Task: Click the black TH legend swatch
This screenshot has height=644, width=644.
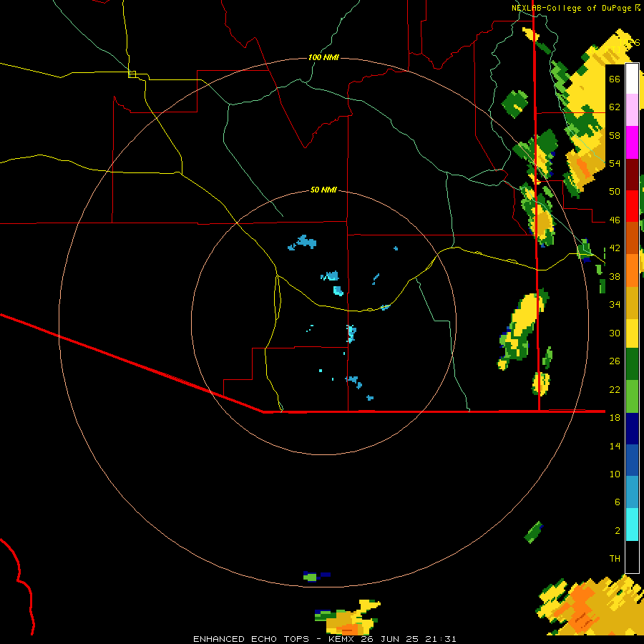Action: coord(632,557)
